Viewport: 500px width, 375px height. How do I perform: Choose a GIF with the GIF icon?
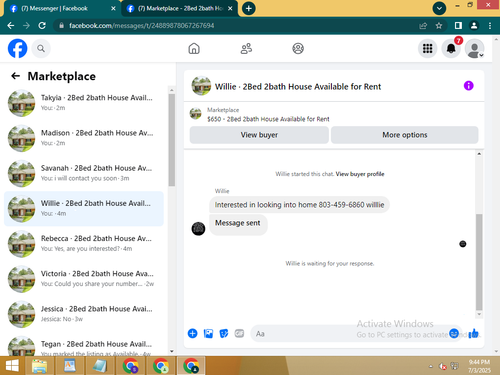tap(239, 333)
